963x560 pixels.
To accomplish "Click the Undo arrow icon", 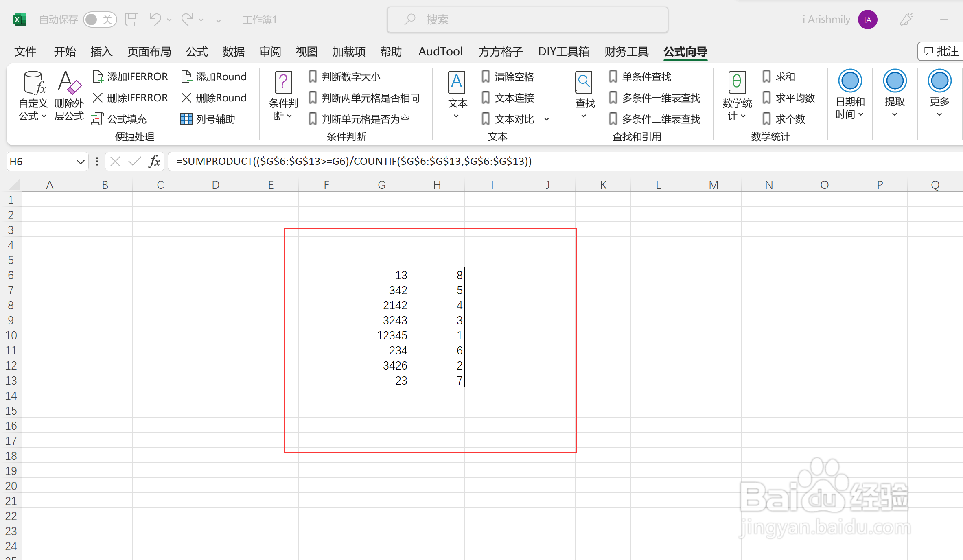I will click(x=155, y=19).
